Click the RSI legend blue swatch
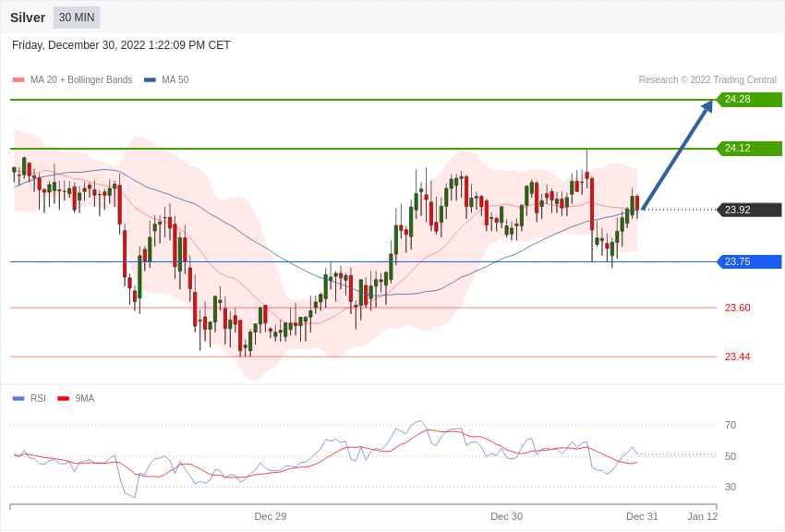Screen dimensions: 785x532 click(x=18, y=399)
